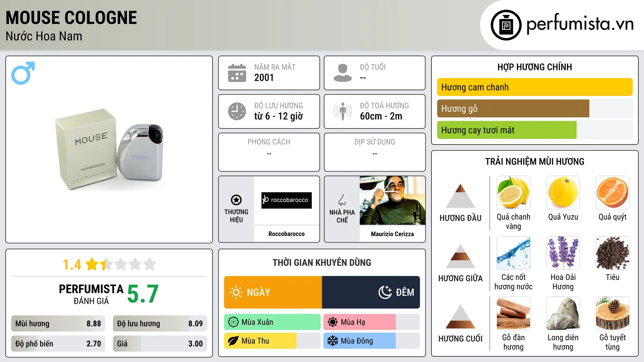Click the perfumista.vn perfume bottle logo icon
The width and height of the screenshot is (644, 362).
click(506, 25)
